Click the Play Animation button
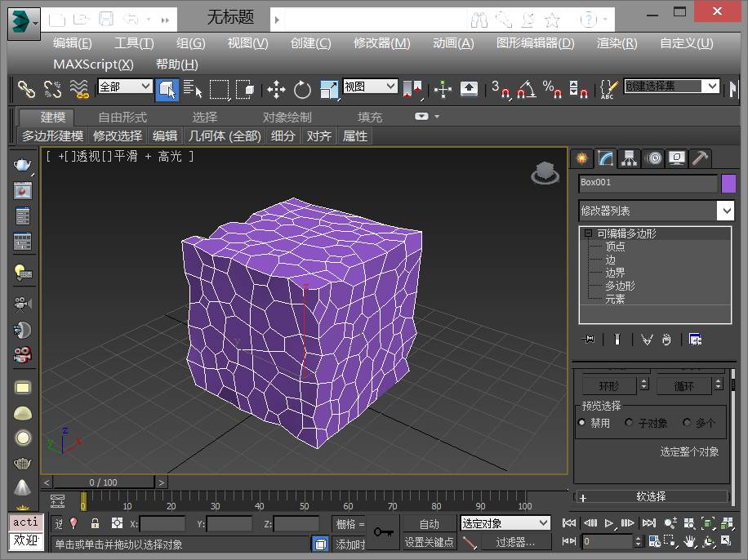Screen dimensions: 748x560 tap(609, 523)
